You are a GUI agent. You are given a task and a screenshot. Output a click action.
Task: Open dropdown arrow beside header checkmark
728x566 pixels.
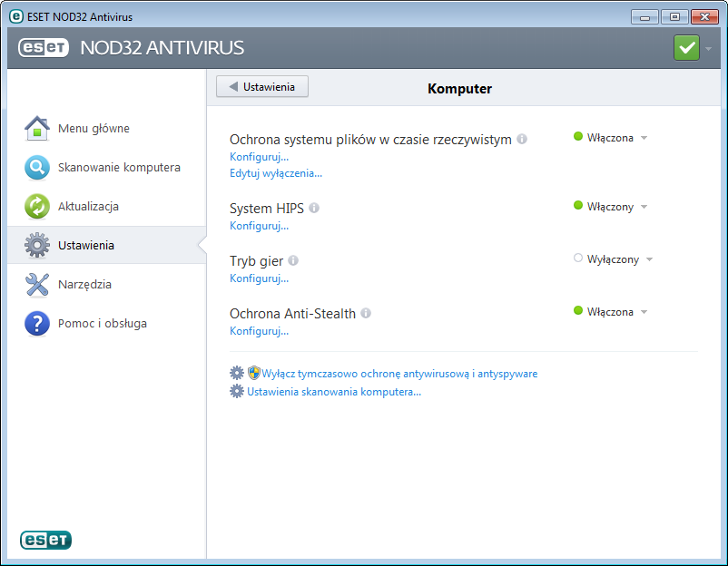[x=709, y=48]
